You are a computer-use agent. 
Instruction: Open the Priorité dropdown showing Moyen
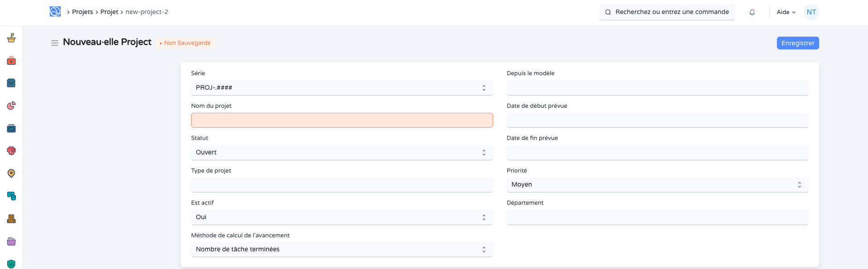point(657,185)
